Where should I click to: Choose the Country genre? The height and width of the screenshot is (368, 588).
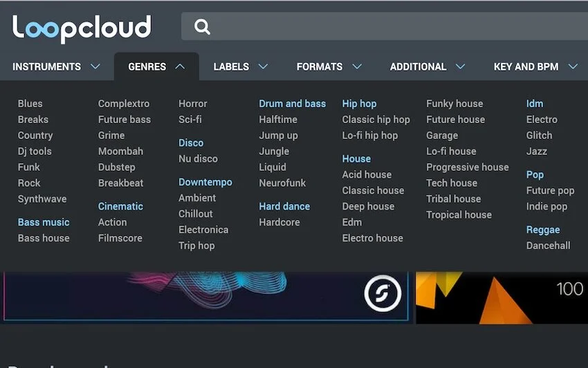point(35,136)
